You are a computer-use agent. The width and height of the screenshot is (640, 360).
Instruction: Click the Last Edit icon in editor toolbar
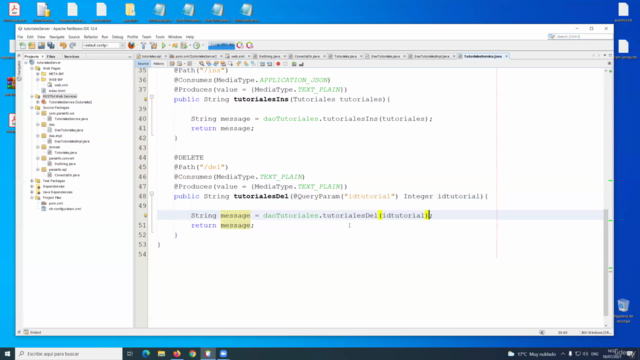click(x=172, y=64)
